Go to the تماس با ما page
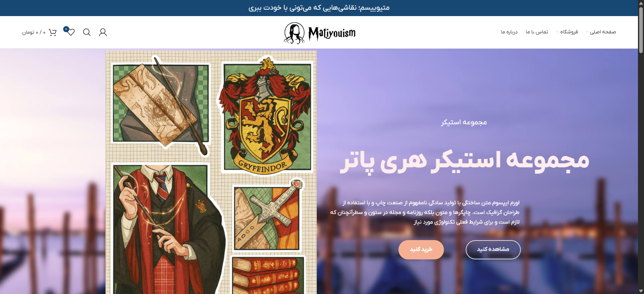 point(537,32)
